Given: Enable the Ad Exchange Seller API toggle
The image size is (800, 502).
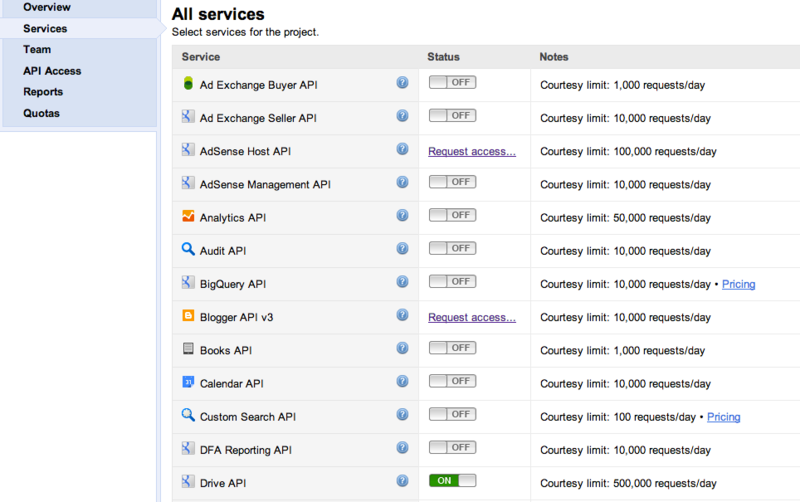Looking at the screenshot, I should 452,116.
